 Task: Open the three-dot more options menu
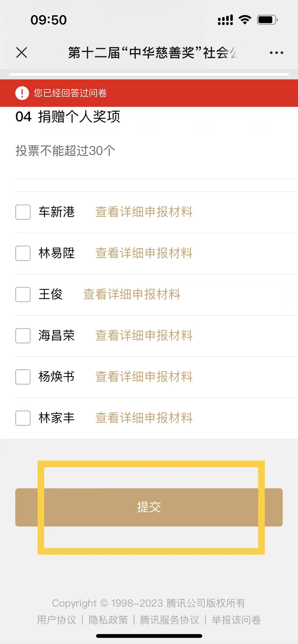click(x=276, y=53)
